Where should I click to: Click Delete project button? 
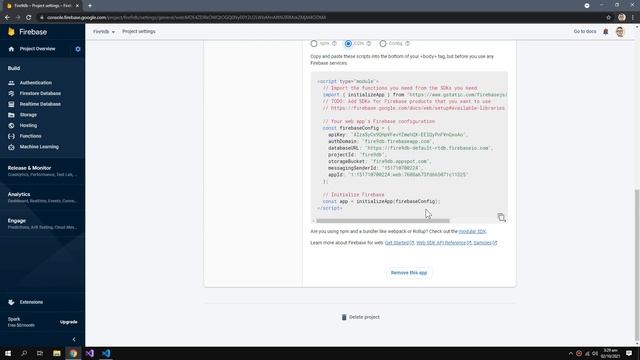click(360, 317)
